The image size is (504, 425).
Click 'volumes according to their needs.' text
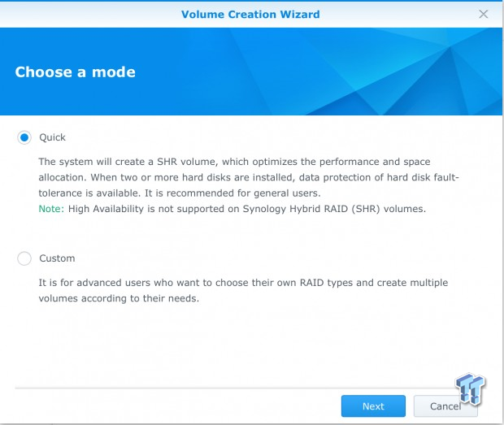pyautogui.click(x=119, y=298)
